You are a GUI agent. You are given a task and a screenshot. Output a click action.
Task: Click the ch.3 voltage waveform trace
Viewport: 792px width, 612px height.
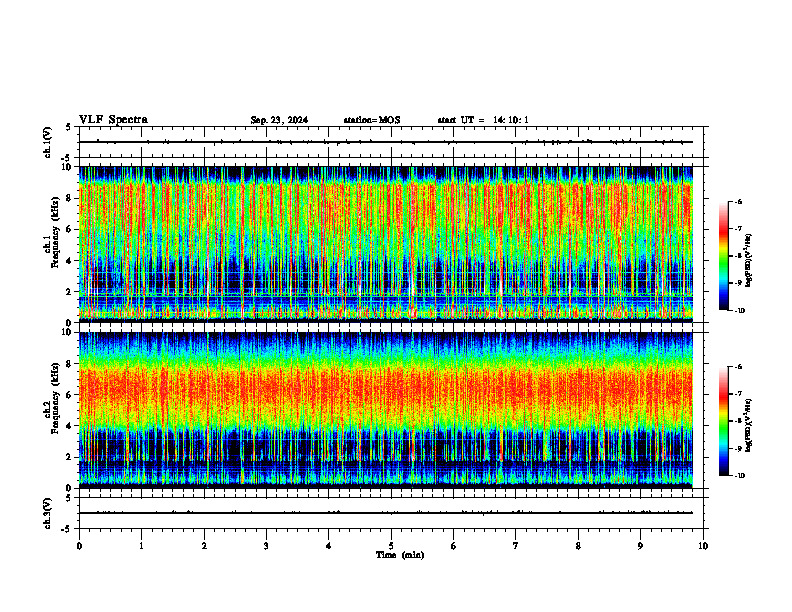pyautogui.click(x=386, y=513)
